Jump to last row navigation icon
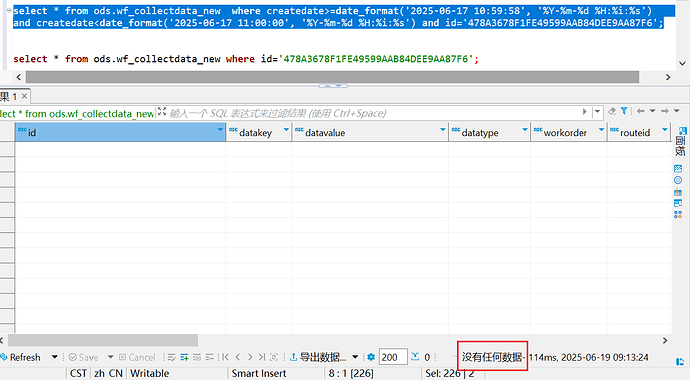Screen dimensions: 690x380 click(262, 357)
